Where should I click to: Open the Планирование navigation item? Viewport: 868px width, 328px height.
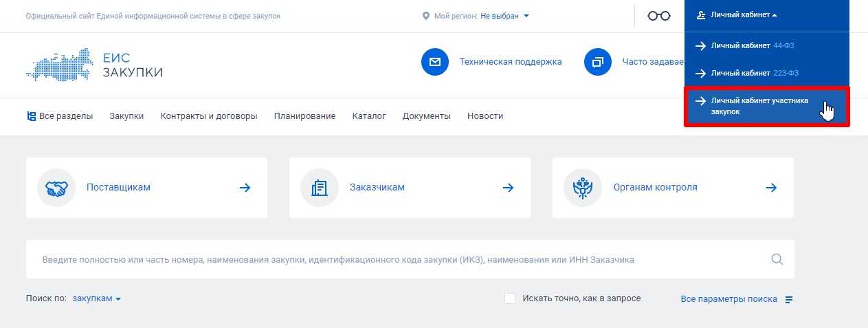[304, 116]
